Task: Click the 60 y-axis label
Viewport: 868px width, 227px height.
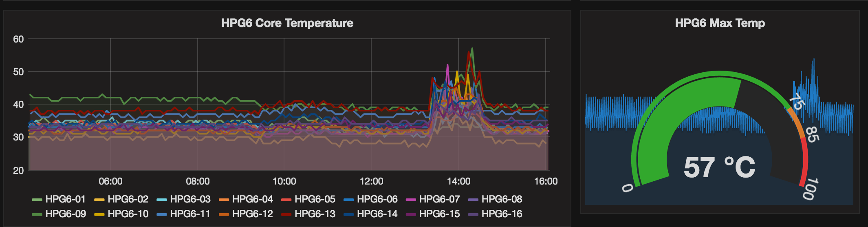Action: [x=18, y=39]
